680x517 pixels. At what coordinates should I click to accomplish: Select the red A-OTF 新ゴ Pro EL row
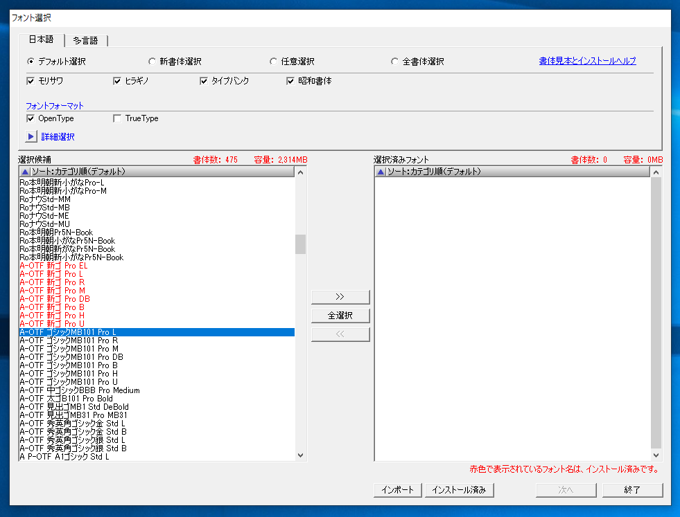157,265
